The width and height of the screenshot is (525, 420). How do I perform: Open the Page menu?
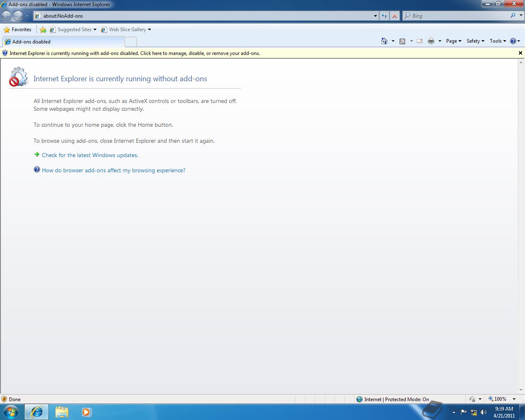(x=454, y=41)
